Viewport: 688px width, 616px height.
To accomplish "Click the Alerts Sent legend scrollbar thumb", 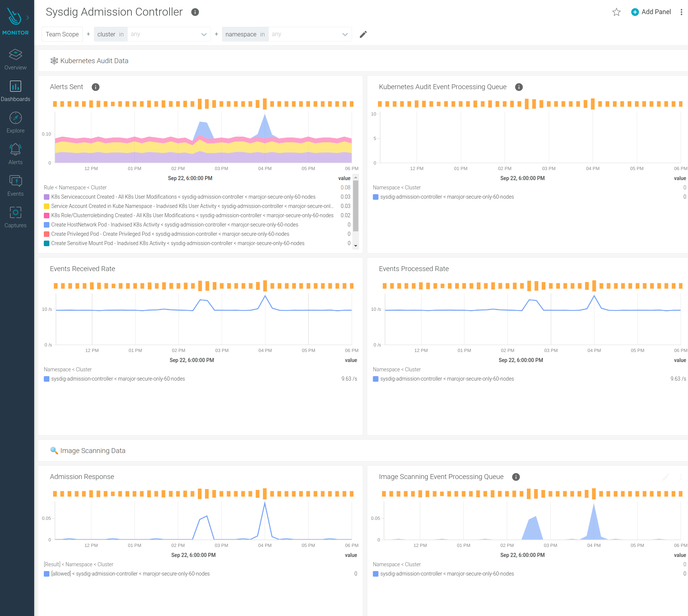I will [356, 206].
